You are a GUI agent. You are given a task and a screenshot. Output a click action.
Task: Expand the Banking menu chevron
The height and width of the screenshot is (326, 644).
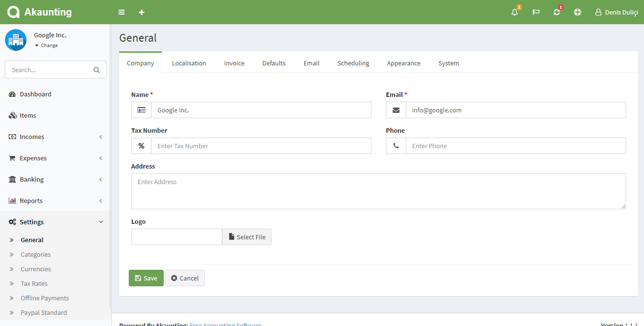(101, 179)
